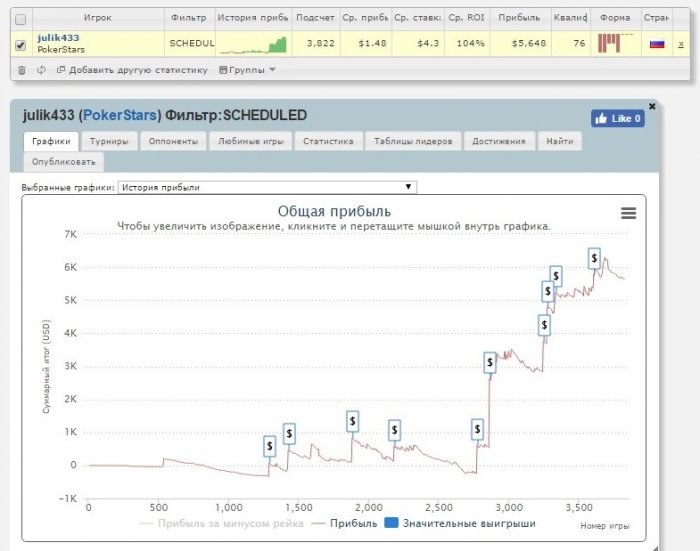Screen dimensions: 700x551
Task: Open the Опубликовать tab
Action: tap(64, 162)
